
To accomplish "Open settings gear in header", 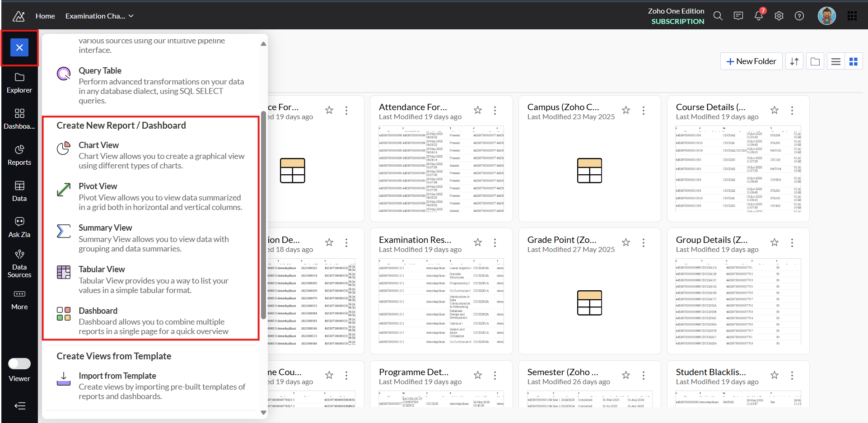I will pos(779,16).
